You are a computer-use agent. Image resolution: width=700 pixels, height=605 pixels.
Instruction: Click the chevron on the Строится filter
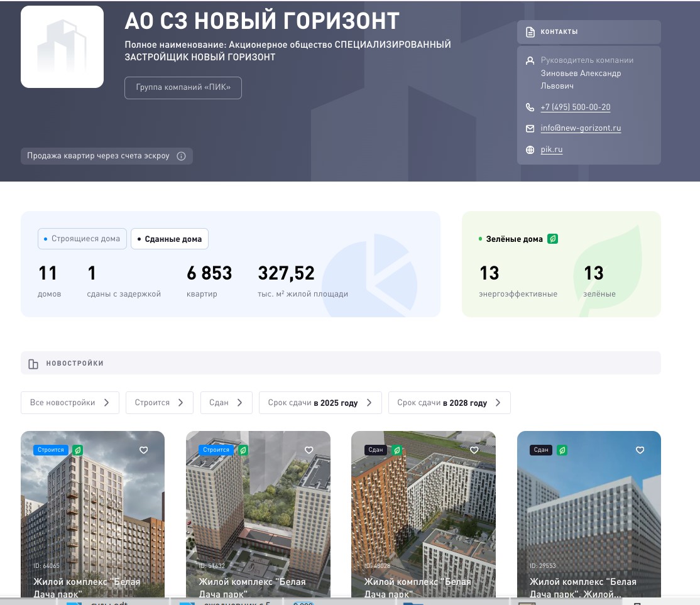point(181,403)
